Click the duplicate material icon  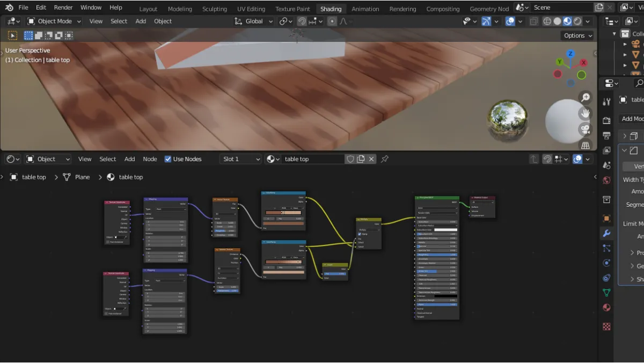(361, 159)
